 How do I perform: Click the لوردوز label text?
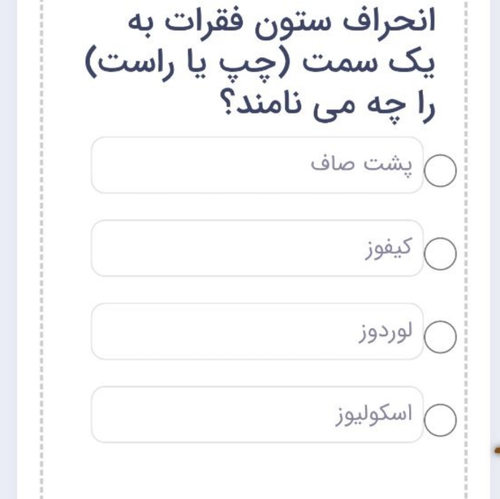(386, 332)
